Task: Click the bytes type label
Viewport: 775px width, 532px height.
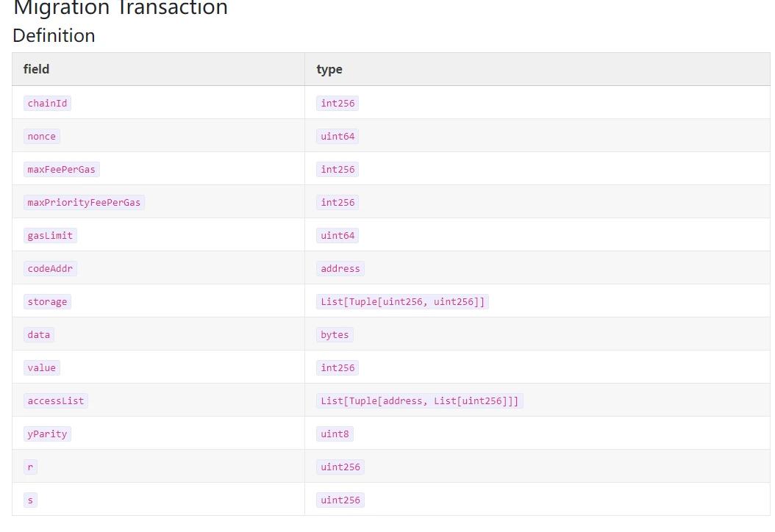Action: coord(335,335)
